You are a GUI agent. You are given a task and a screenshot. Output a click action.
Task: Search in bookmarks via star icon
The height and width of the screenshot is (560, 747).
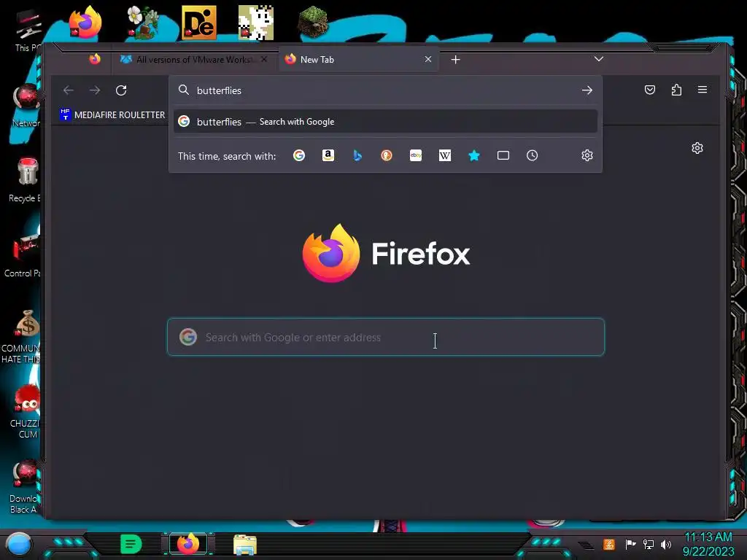474,155
